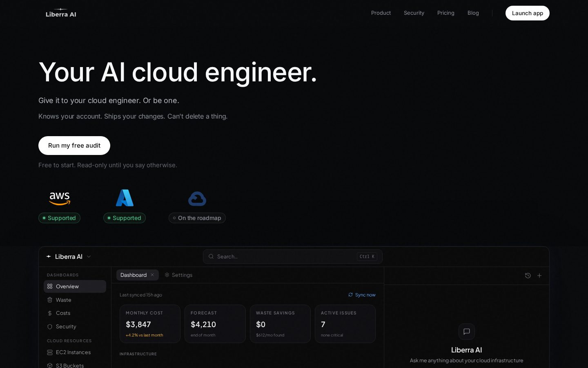
Task: Click the Liberra AI logo in header
Action: 61,13
